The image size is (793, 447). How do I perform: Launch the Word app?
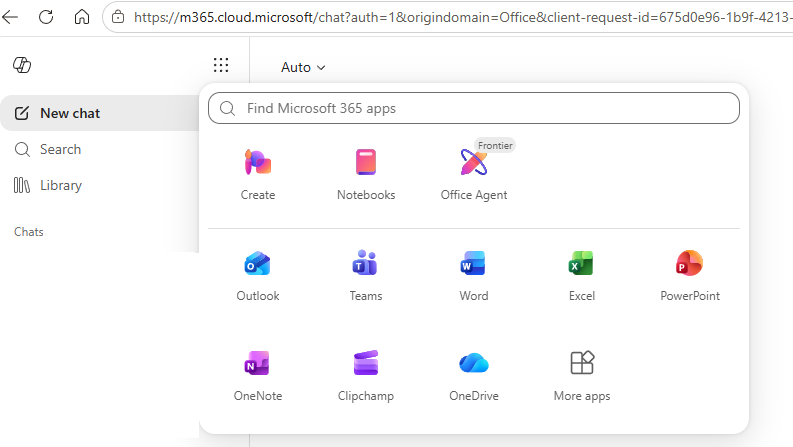click(x=474, y=276)
